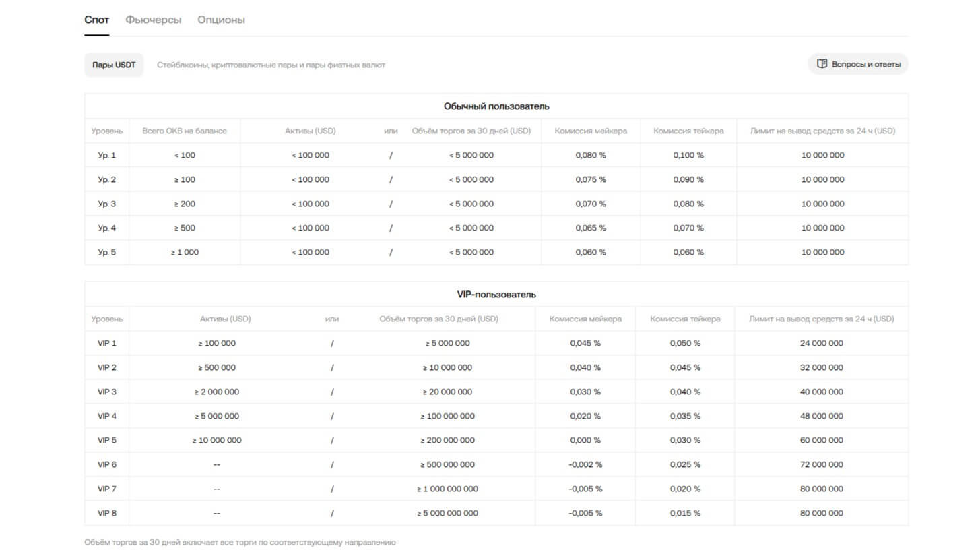Screen dimensions: 980x552
Task: Select the 0,015 % taker fee cell
Action: pos(684,513)
